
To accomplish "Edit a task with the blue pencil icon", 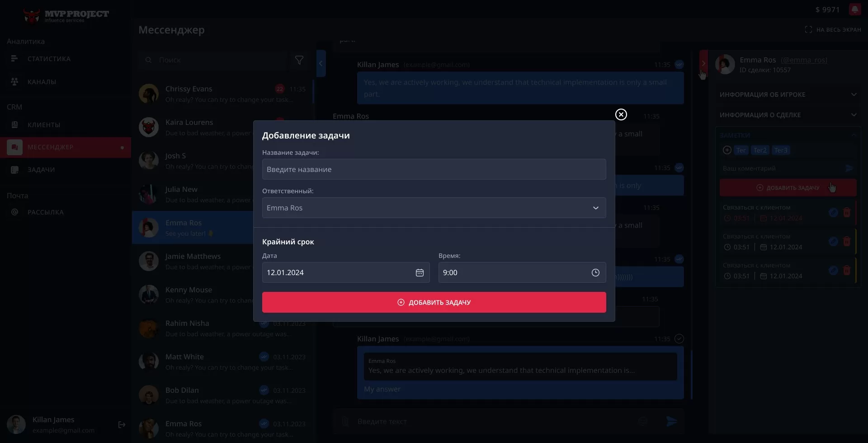I will tap(833, 212).
